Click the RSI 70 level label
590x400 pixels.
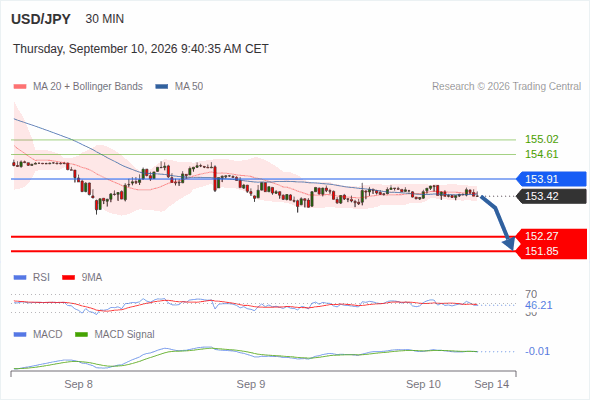point(531,294)
